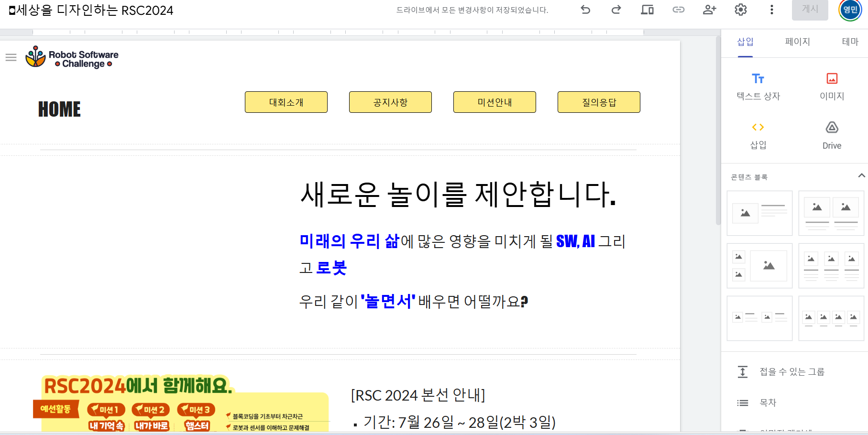
Task: Insert a file from Drive
Action: click(x=832, y=136)
